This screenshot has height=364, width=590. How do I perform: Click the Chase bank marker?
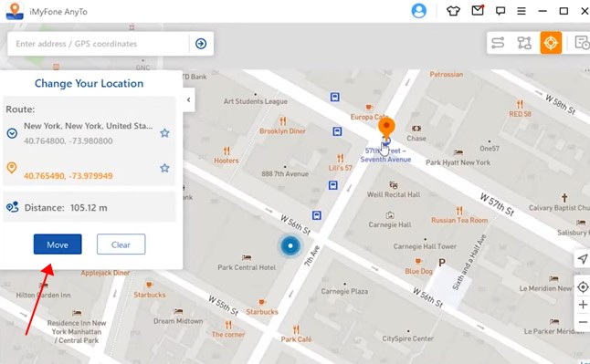[x=416, y=129]
